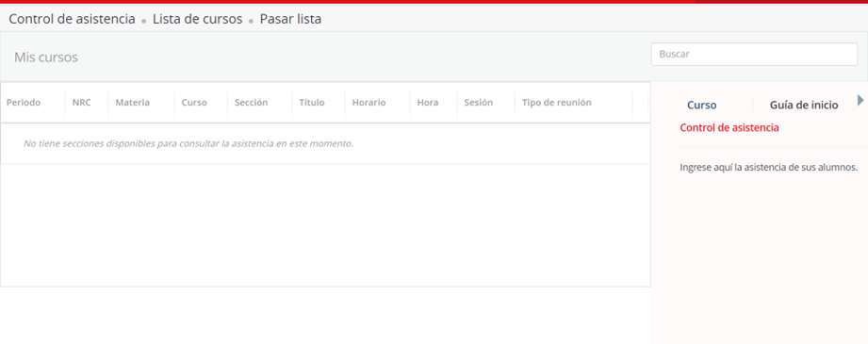Sort by the Sesión column header

tap(478, 103)
